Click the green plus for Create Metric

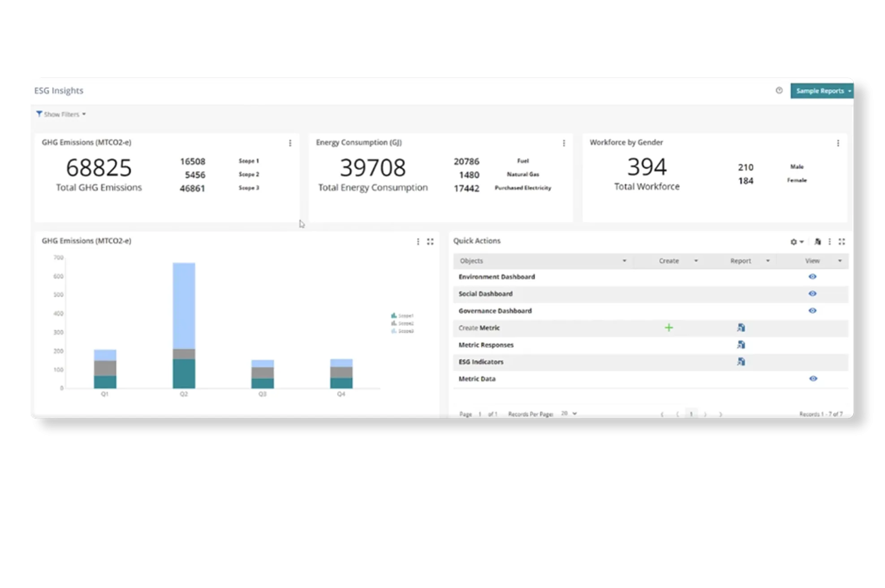point(669,328)
